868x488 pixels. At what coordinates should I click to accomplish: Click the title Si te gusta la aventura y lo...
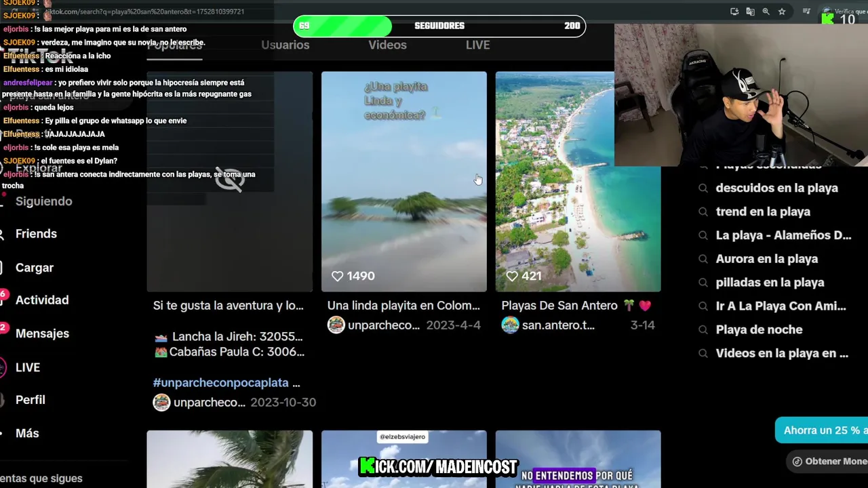click(x=229, y=306)
